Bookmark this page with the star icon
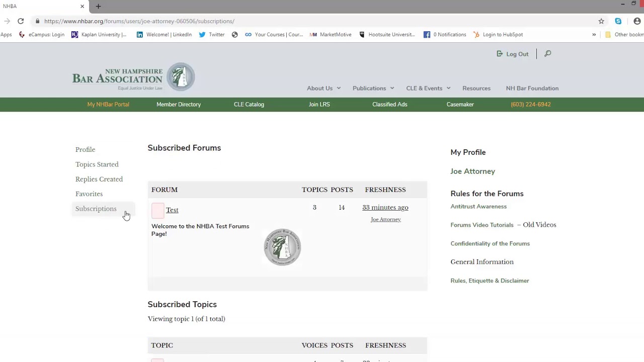Image resolution: width=644 pixels, height=362 pixels. point(601,21)
